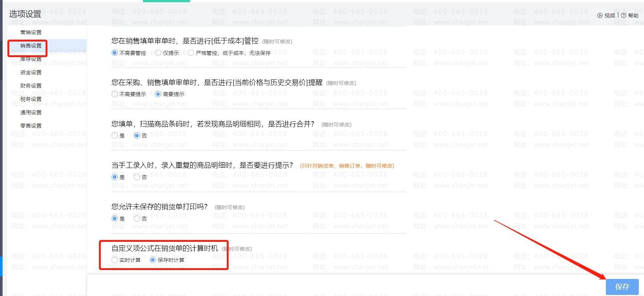Choose 是 for merging scanned barcode items
This screenshot has width=644, height=296.
tap(115, 136)
